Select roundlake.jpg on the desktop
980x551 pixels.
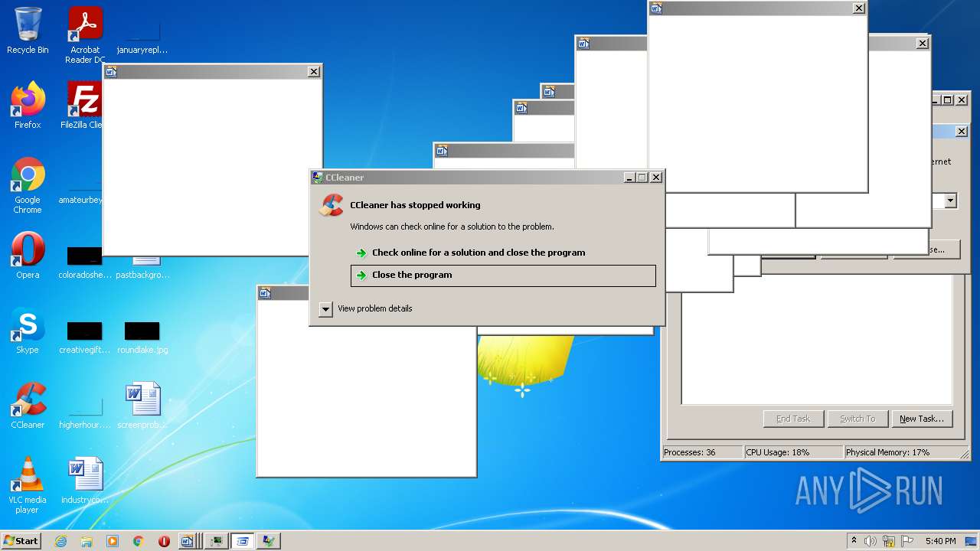(142, 337)
